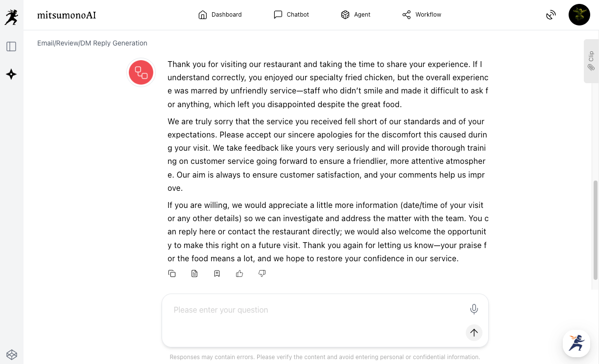Click the microphone icon for voice input

[x=474, y=309]
